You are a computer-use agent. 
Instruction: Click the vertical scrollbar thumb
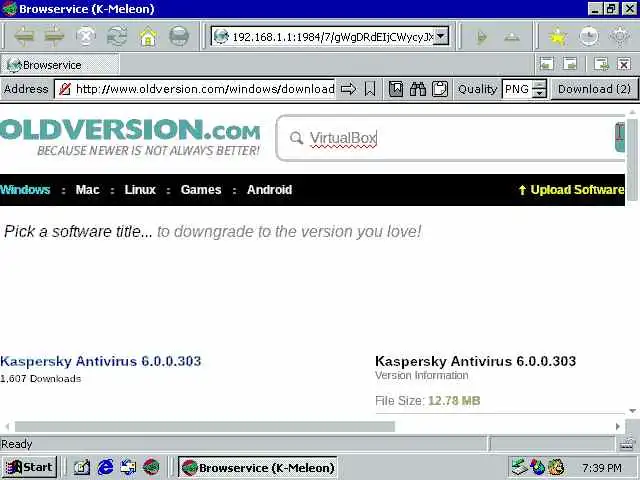(633, 159)
